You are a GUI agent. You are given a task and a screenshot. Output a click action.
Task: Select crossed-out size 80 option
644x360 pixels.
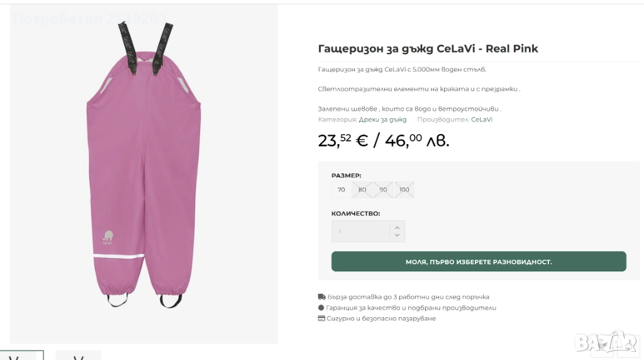362,190
